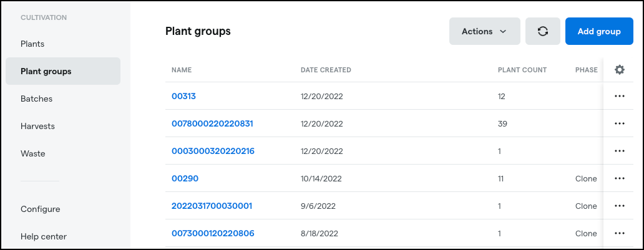
Task: Click the refresh icon button
Action: point(542,31)
